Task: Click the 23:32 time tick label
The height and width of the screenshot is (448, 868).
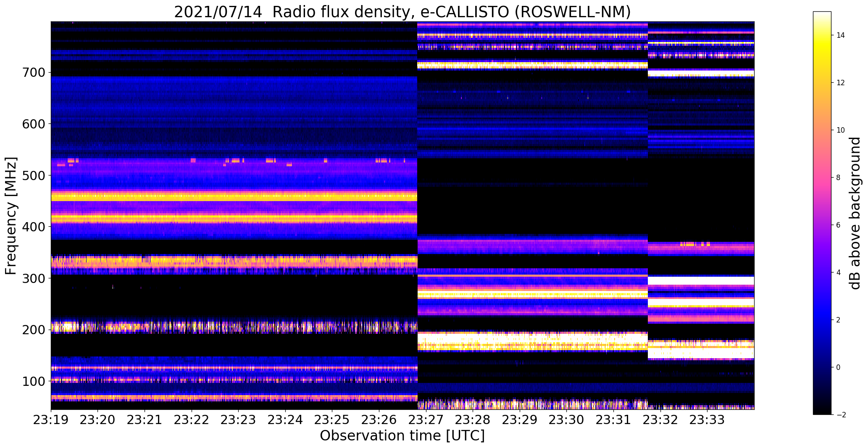Action: (x=661, y=420)
